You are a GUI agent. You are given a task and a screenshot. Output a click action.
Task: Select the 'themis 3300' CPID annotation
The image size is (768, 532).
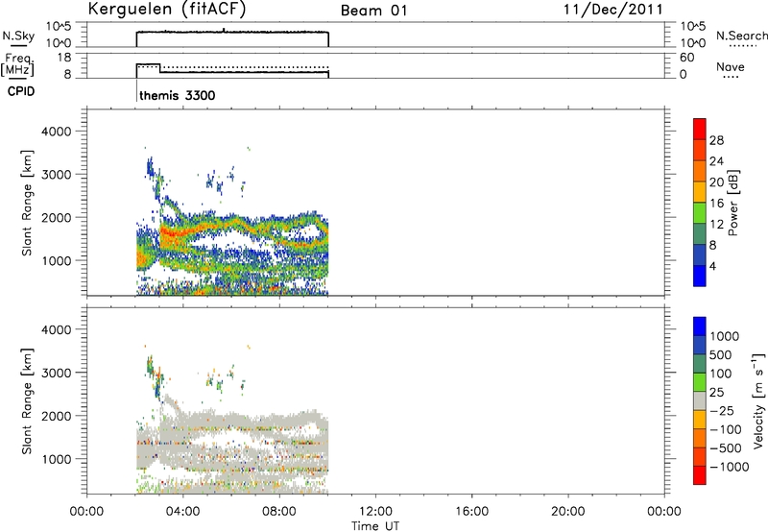coord(178,95)
